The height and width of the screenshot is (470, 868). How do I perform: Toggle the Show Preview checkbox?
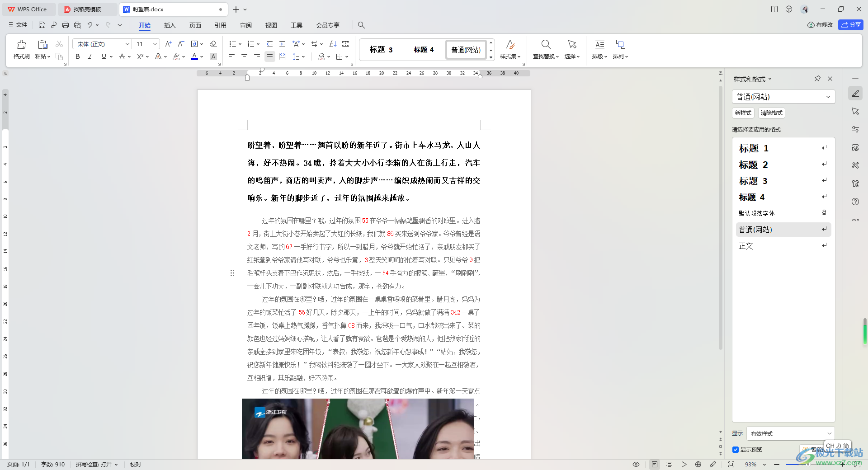click(736, 450)
